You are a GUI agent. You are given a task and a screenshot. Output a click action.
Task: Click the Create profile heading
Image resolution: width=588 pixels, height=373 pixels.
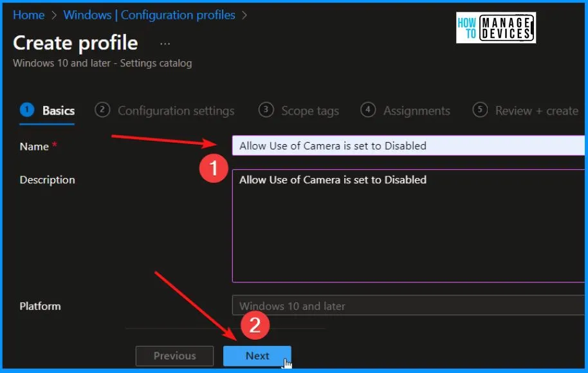(x=75, y=42)
